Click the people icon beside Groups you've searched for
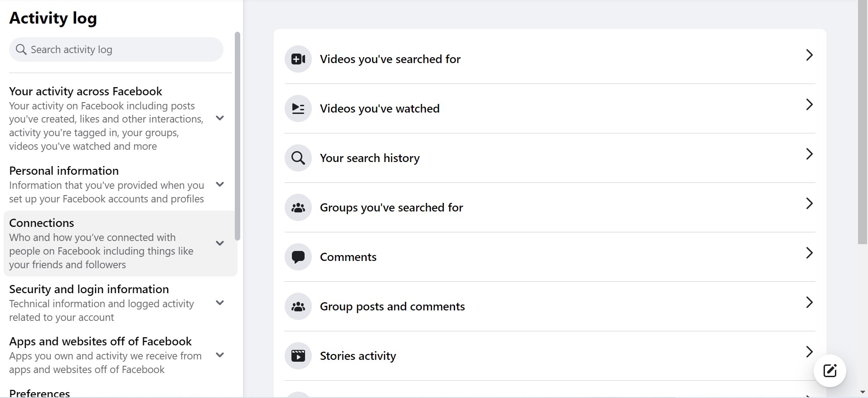 pyautogui.click(x=298, y=207)
